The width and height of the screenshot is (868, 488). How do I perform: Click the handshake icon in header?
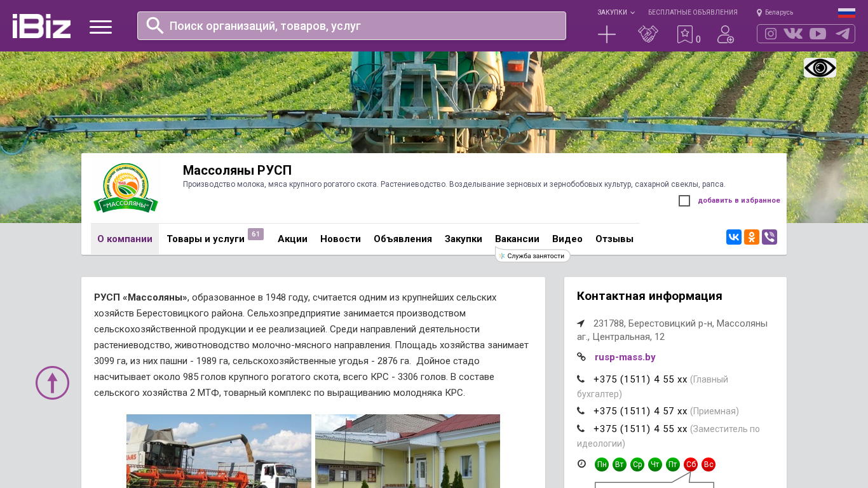pos(648,34)
